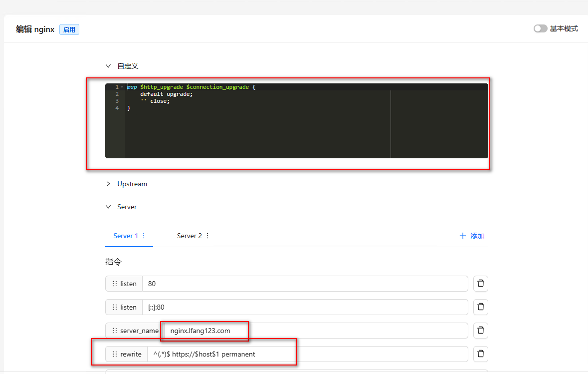Image resolution: width=588 pixels, height=374 pixels.
Task: Toggle the 基本模式 switch
Action: 540,29
